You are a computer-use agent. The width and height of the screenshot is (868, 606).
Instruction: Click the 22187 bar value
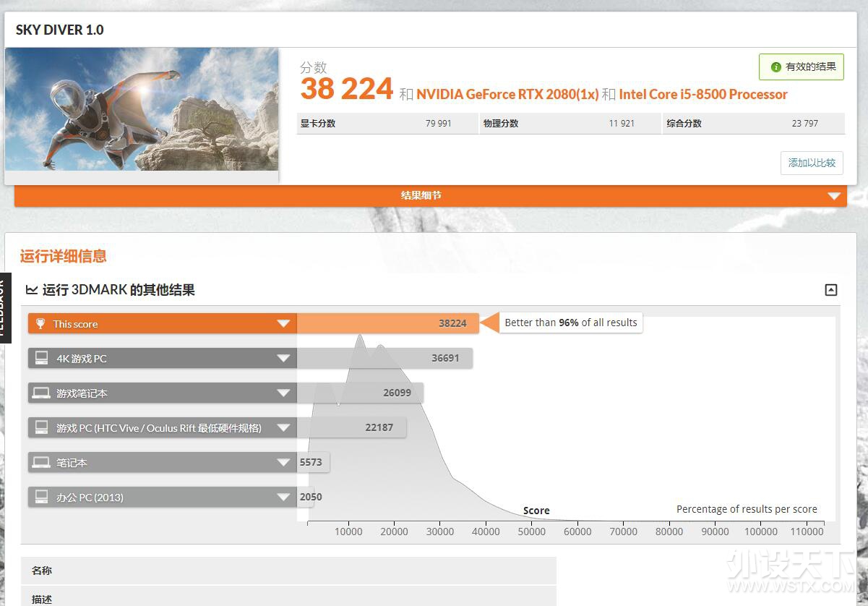379,427
